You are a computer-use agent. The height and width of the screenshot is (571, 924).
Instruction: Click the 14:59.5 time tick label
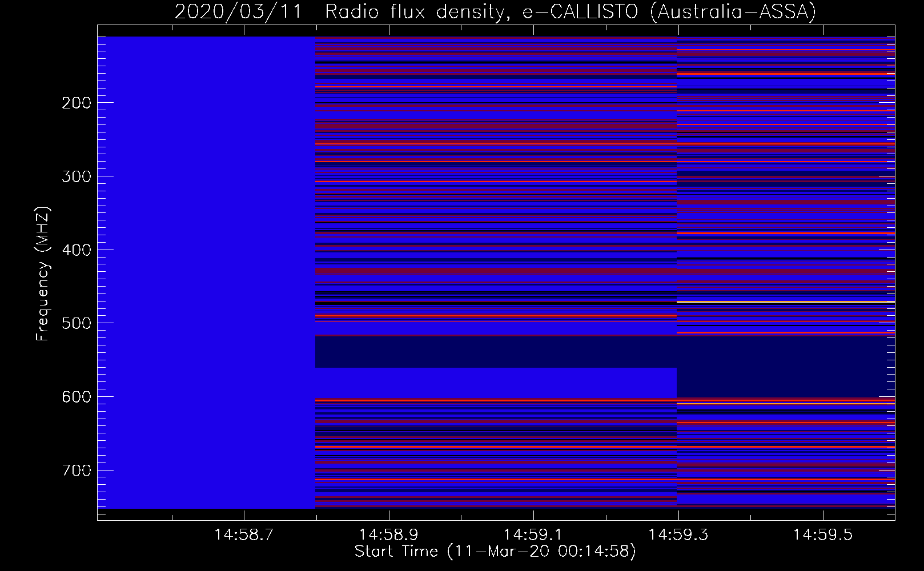(823, 535)
